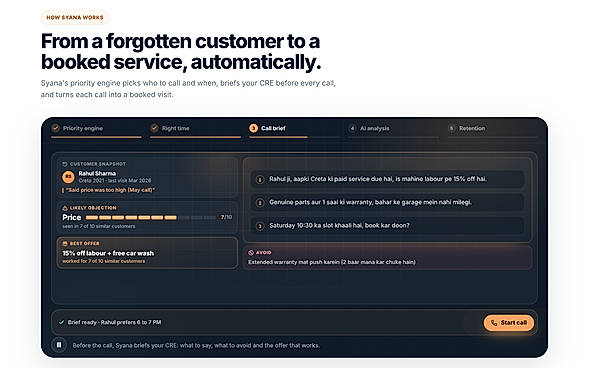Click the 'Said price was too high' quote

110,190
